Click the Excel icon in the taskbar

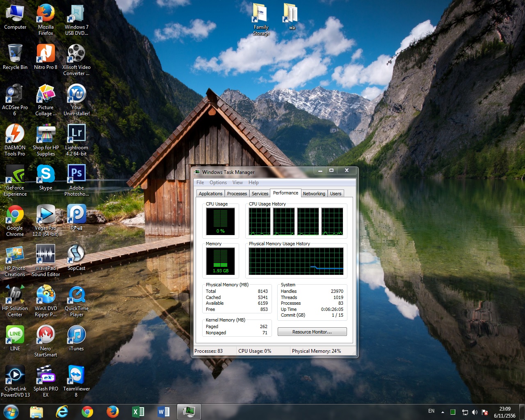coord(138,411)
